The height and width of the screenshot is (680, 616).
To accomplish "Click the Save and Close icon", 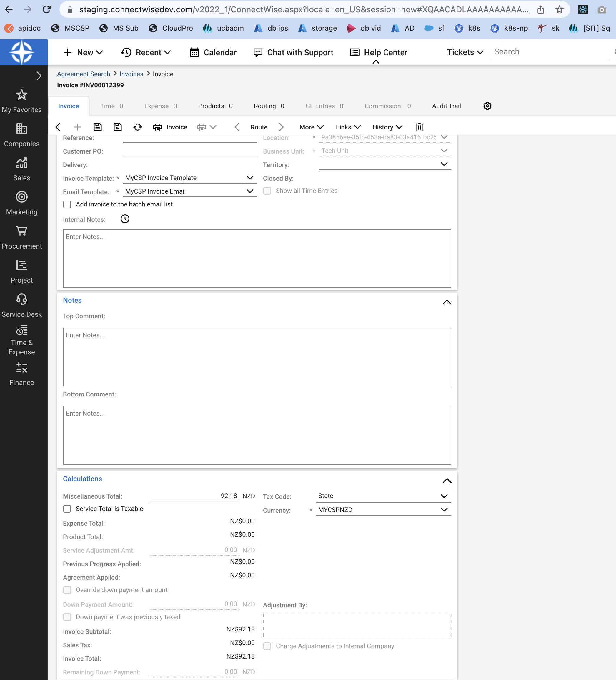I will (117, 127).
